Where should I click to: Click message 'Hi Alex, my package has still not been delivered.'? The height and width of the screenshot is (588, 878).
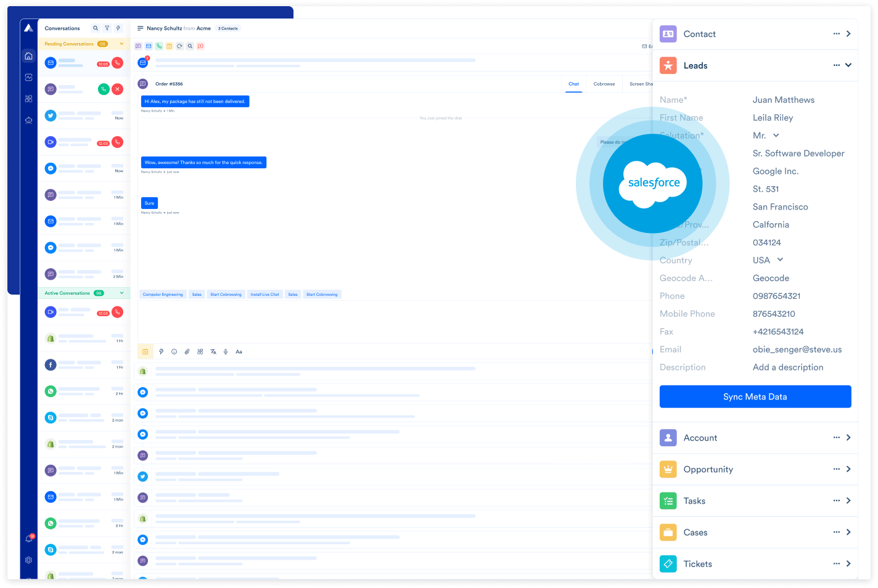[x=195, y=101]
